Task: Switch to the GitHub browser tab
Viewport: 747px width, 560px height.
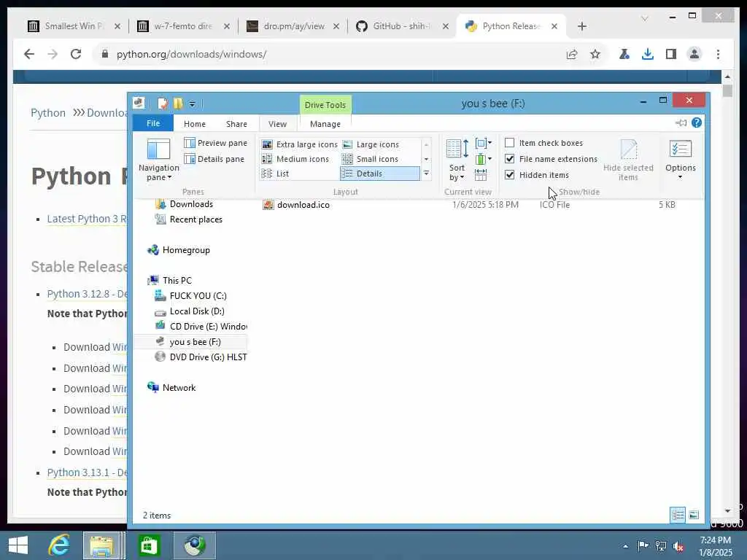Action: coord(402,26)
